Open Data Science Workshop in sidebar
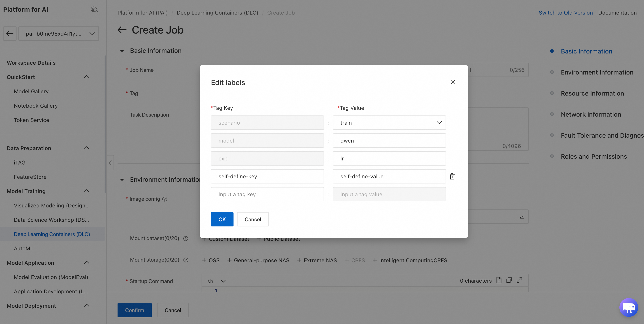Screen dimensions: 644x324 pyautogui.click(x=51, y=220)
